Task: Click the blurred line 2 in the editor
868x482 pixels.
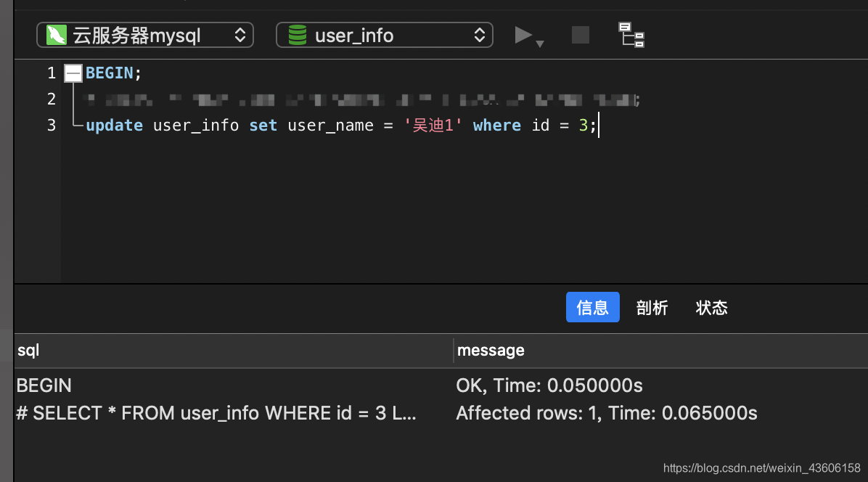Action: (x=361, y=99)
